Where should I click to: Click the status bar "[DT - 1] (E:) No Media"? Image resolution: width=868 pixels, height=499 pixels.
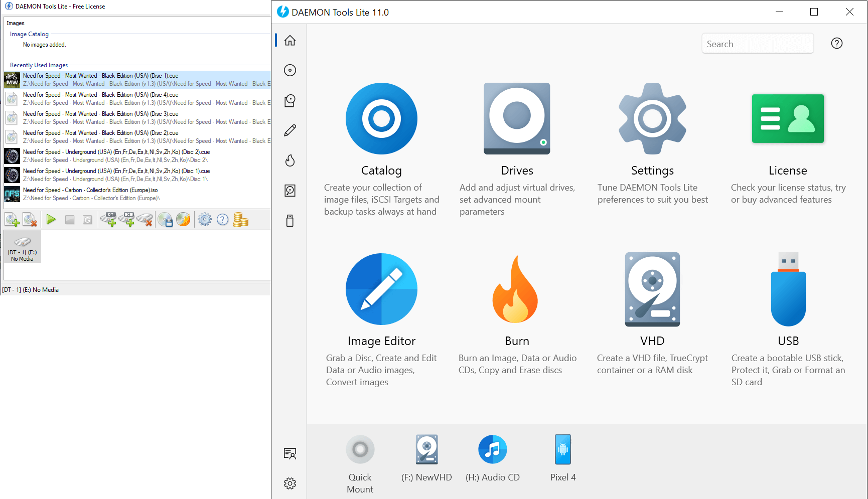coord(31,290)
